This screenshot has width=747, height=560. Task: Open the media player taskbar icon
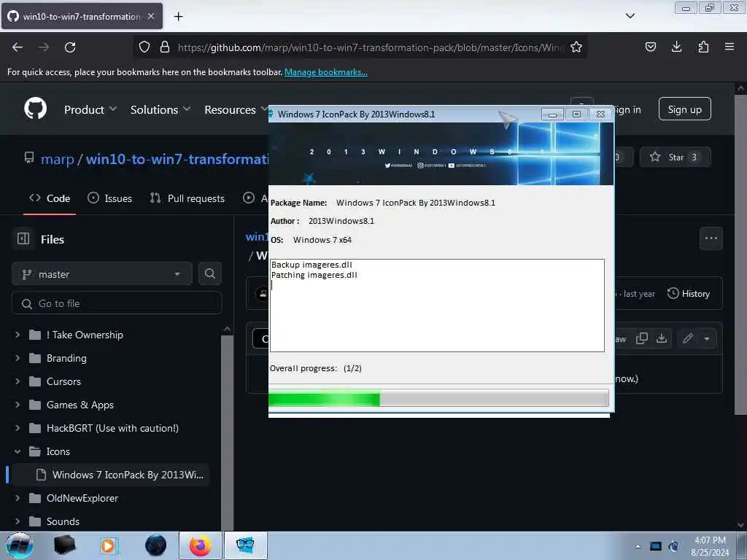point(108,545)
